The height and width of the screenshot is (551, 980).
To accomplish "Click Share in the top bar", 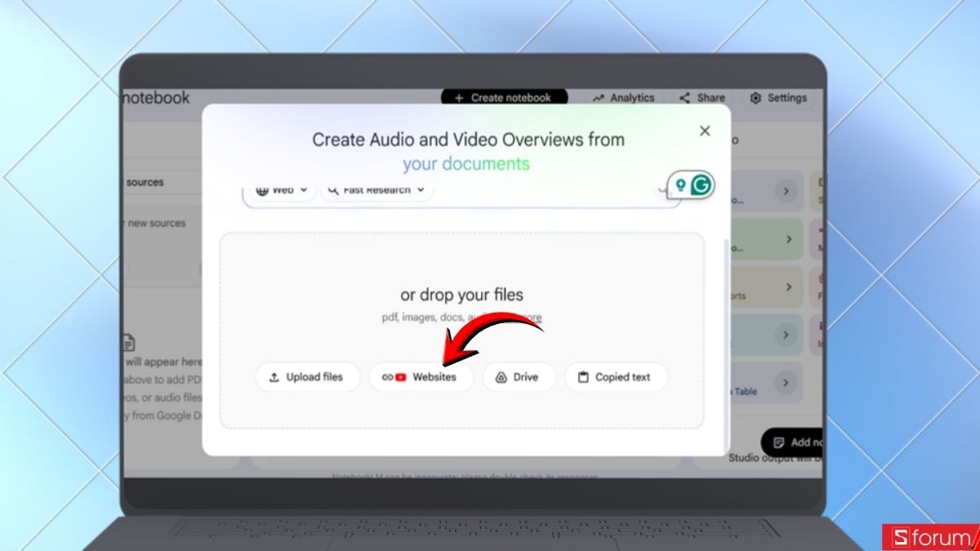I will (x=702, y=97).
